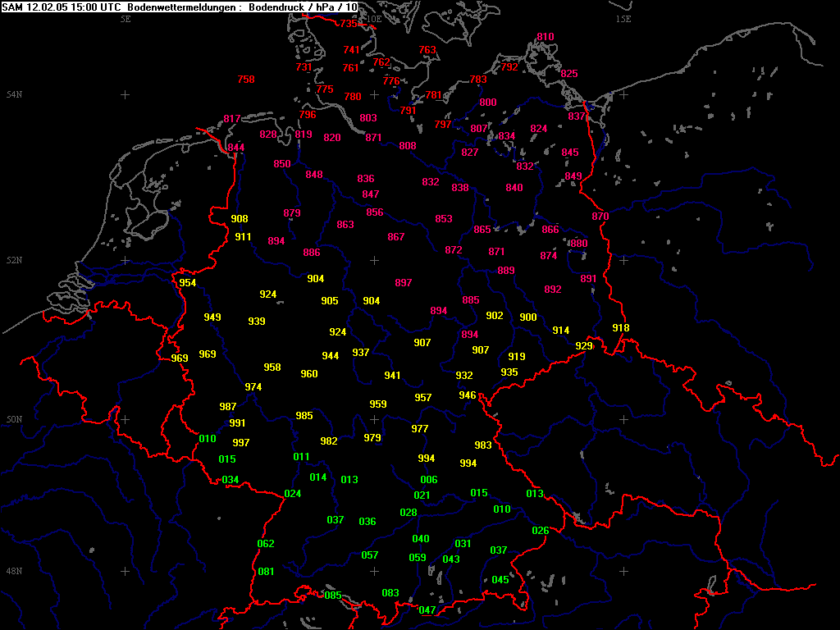Select the green station value 047

pyautogui.click(x=427, y=610)
